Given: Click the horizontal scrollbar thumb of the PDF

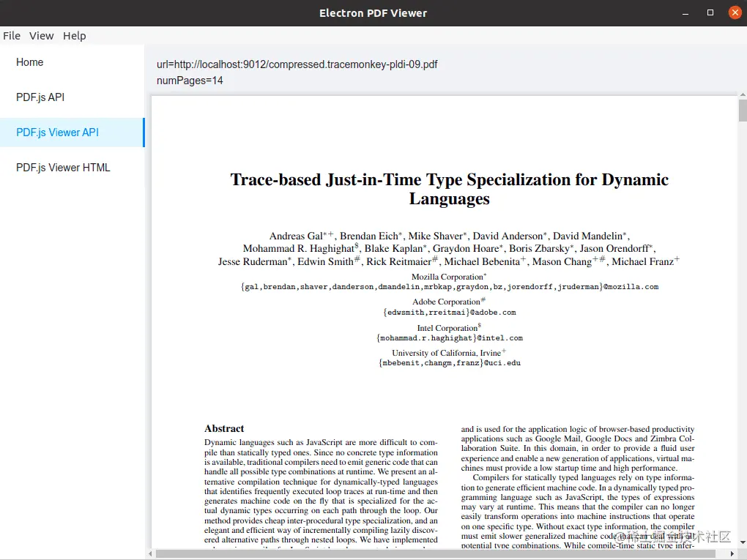Looking at the screenshot, I should coord(436,554).
